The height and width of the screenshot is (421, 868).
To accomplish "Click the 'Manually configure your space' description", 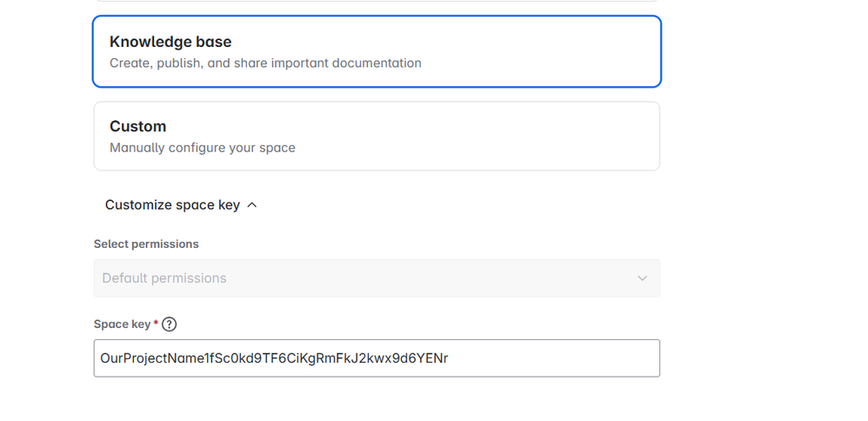I will pos(202,148).
